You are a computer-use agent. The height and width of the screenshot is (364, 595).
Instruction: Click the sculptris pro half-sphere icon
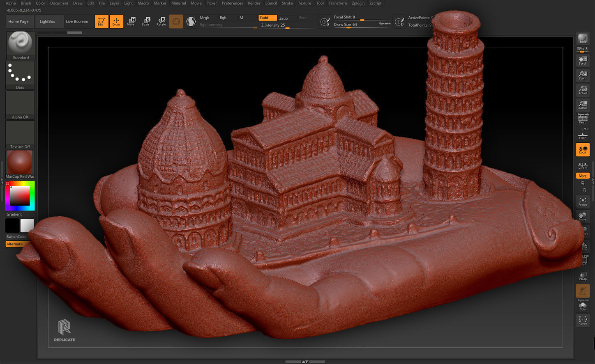[x=191, y=21]
